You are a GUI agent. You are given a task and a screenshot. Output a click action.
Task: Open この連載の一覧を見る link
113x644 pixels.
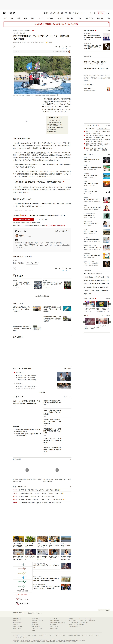42,296
